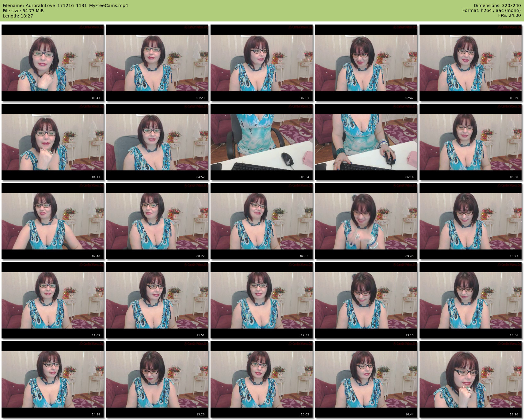This screenshot has height=420, width=524.
Task: Click the final thumbnail at 17:26
Action: pos(470,379)
